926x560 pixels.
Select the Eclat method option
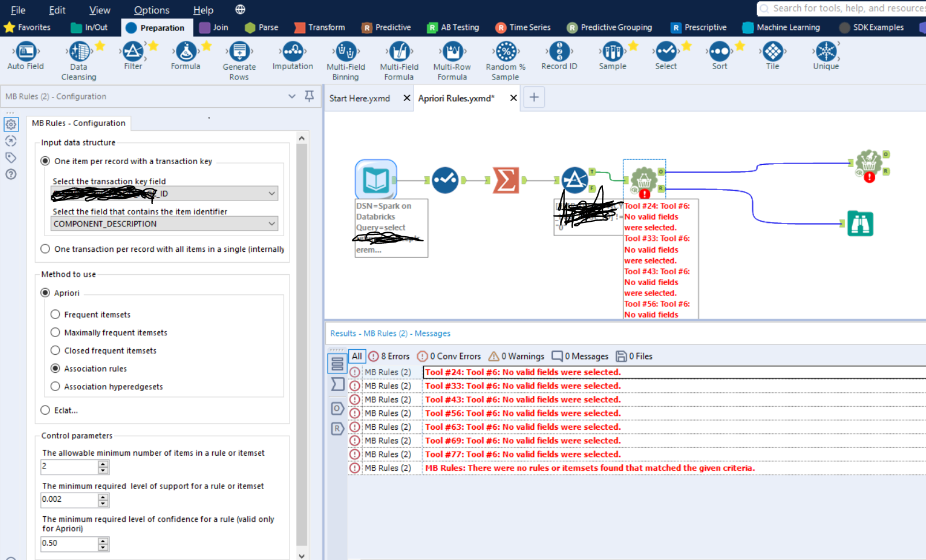45,410
